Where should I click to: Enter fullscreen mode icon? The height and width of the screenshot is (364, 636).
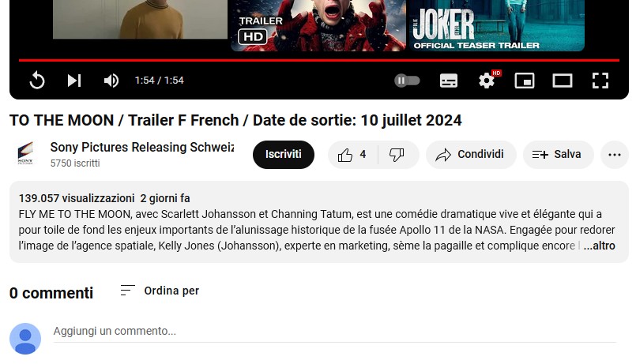pos(600,81)
